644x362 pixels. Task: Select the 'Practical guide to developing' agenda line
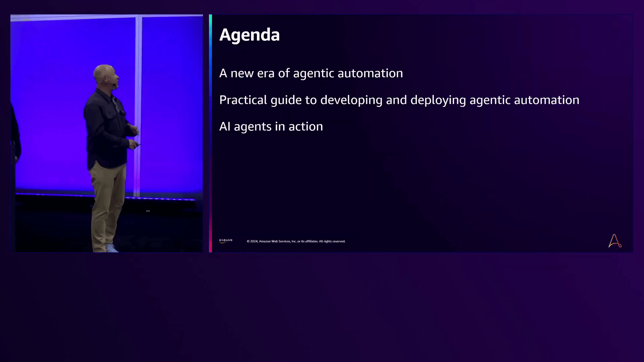coord(399,100)
